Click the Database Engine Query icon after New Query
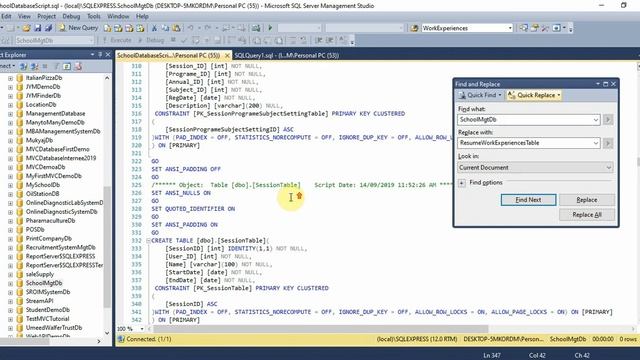640x360 pixels. pos(107,28)
